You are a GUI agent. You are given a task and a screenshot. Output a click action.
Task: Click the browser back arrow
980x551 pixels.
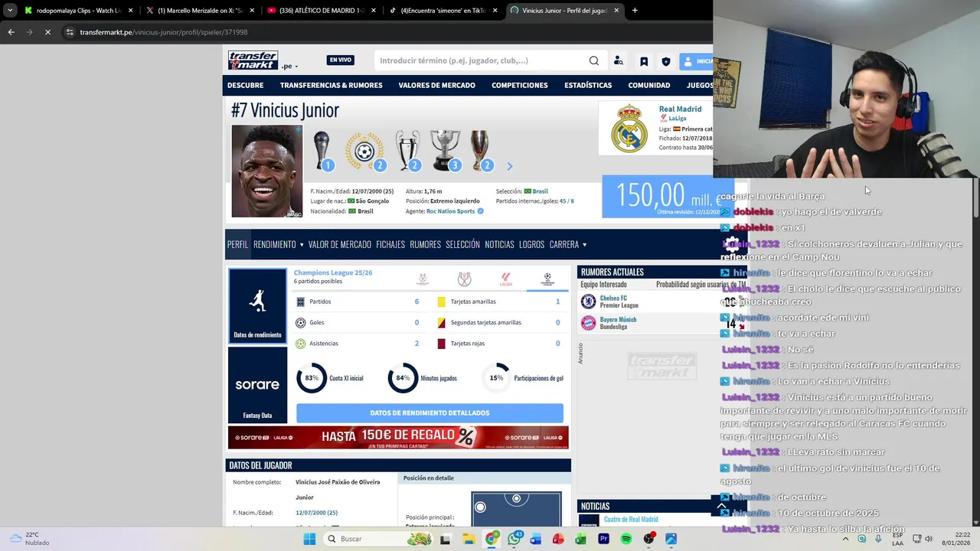11,32
